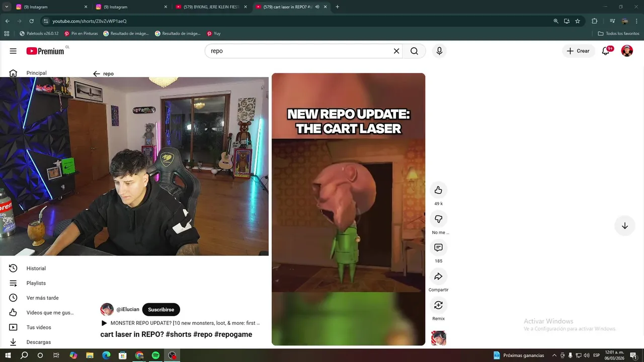Open the Pin en Pinturas bookmark

point(81,34)
